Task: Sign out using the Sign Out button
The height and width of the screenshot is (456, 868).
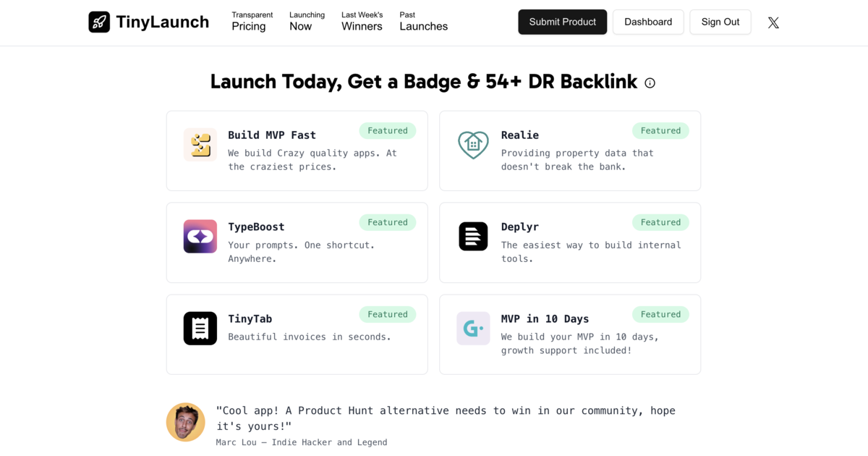Action: pos(720,22)
